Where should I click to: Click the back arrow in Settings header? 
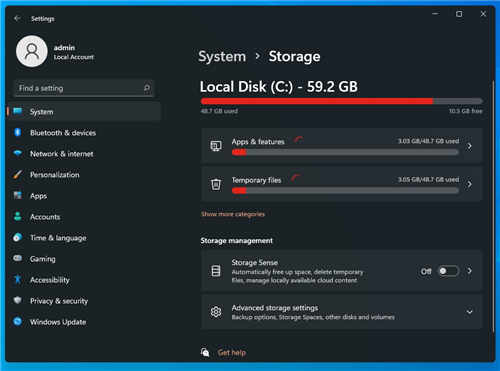(17, 18)
